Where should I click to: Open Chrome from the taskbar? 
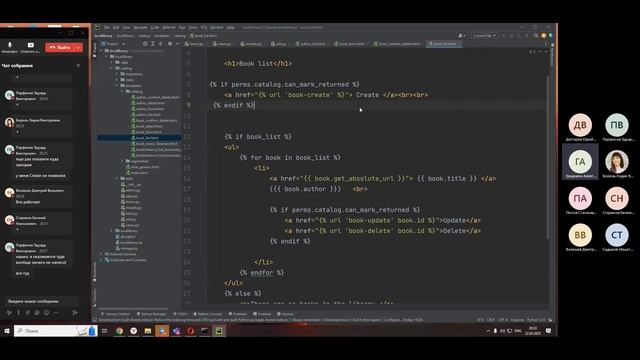[119, 331]
